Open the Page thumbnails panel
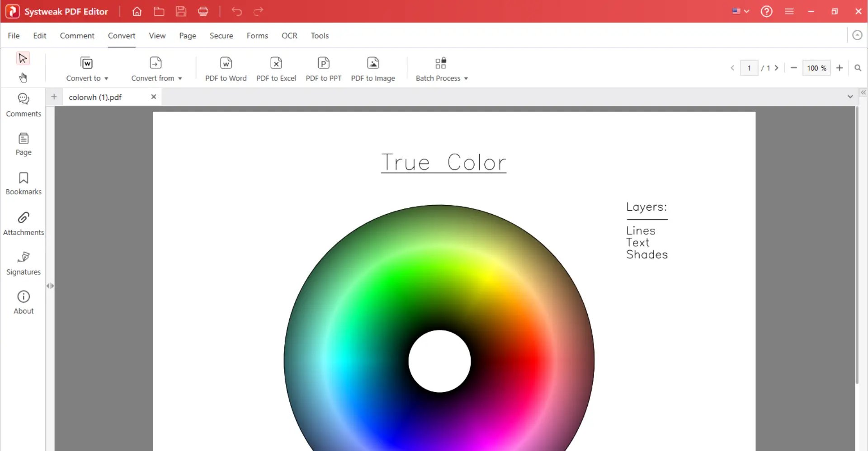The width and height of the screenshot is (868, 451). [x=24, y=144]
